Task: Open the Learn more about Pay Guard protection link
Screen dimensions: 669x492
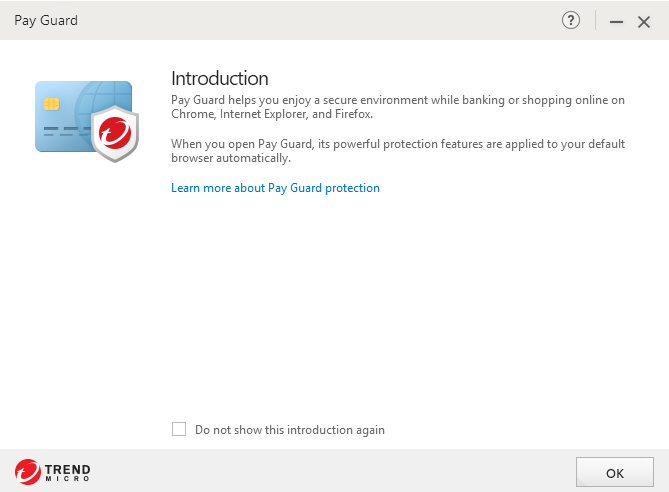Action: tap(275, 188)
